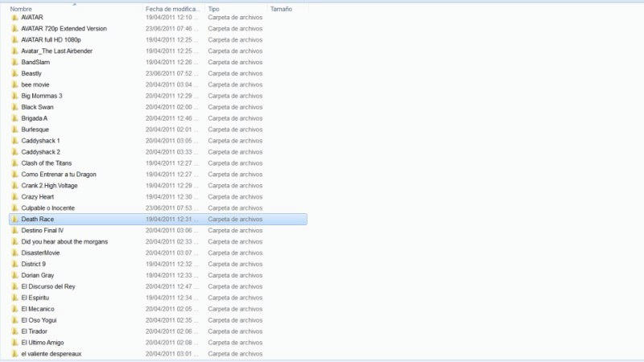The image size is (644, 362).
Task: Click Carpeta de archivos type in Dorian Gray row
Action: (x=235, y=275)
